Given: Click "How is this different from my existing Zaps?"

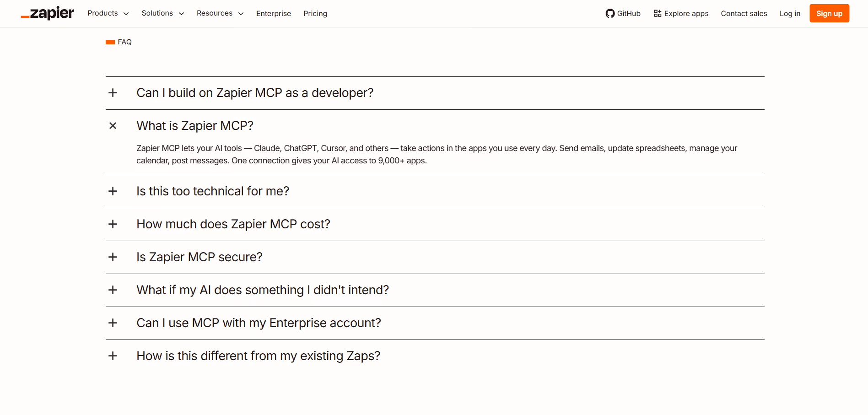Looking at the screenshot, I should (258, 356).
